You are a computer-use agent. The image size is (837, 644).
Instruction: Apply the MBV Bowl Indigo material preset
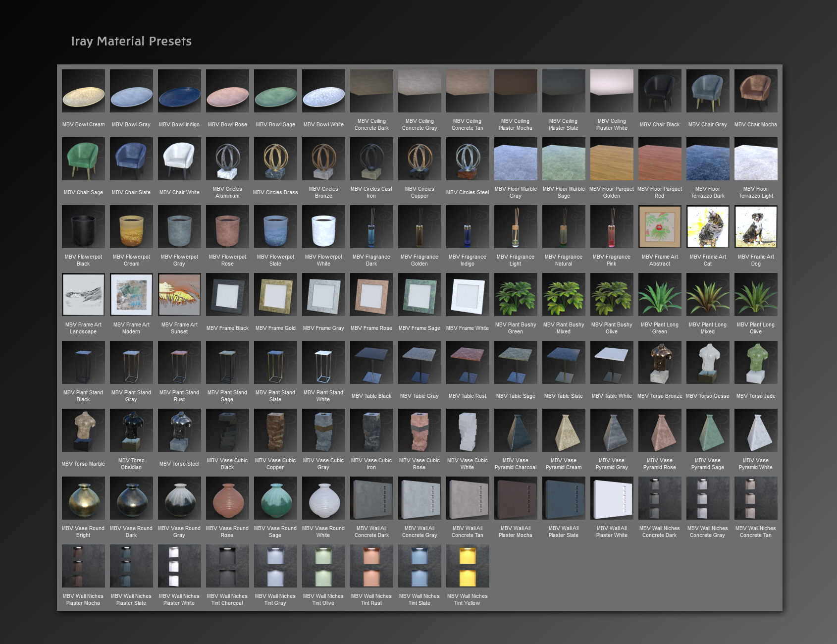coord(179,90)
